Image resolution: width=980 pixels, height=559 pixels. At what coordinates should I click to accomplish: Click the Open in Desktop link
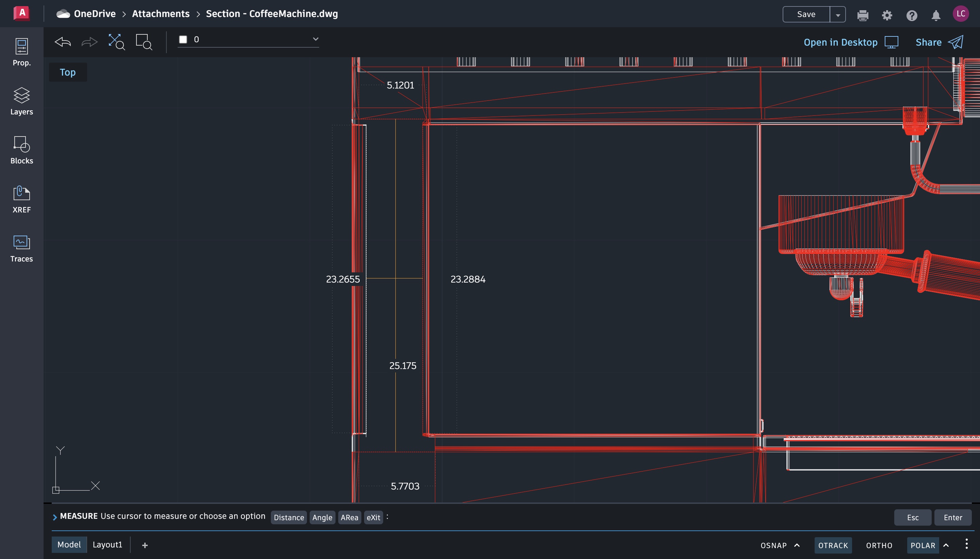click(x=840, y=42)
